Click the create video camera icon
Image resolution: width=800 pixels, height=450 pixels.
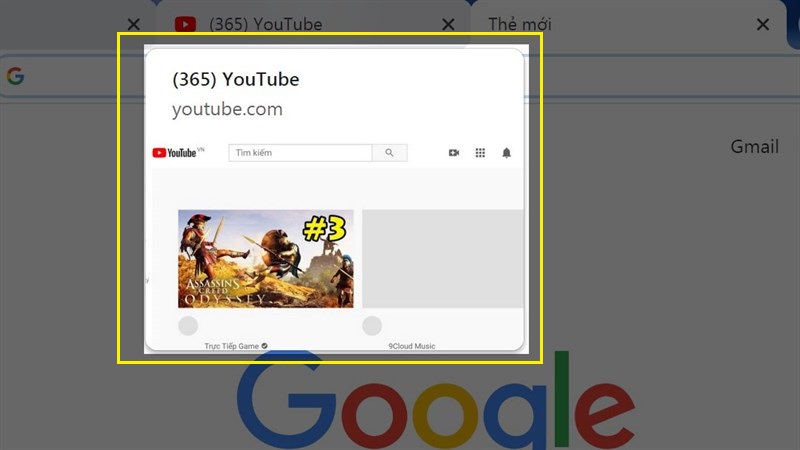(454, 153)
